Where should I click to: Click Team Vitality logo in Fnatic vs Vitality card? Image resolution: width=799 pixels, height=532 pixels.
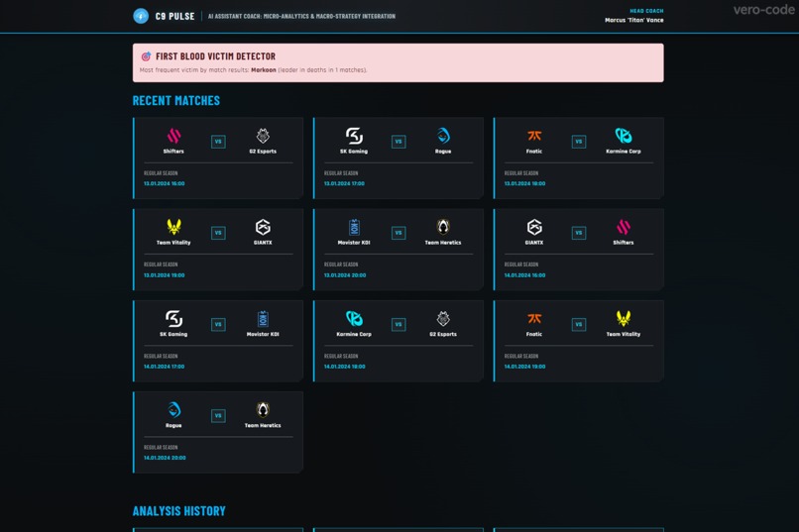pos(624,319)
